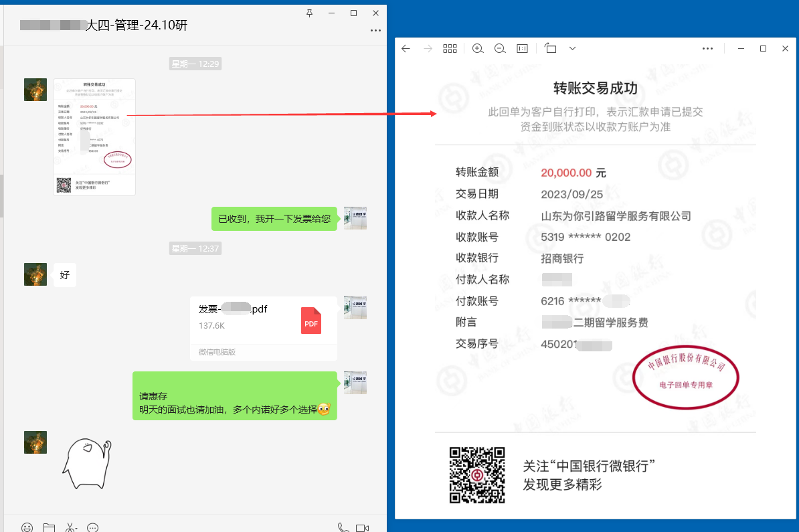
Task: Click the avatar beside the ghost sticker
Action: click(x=35, y=442)
